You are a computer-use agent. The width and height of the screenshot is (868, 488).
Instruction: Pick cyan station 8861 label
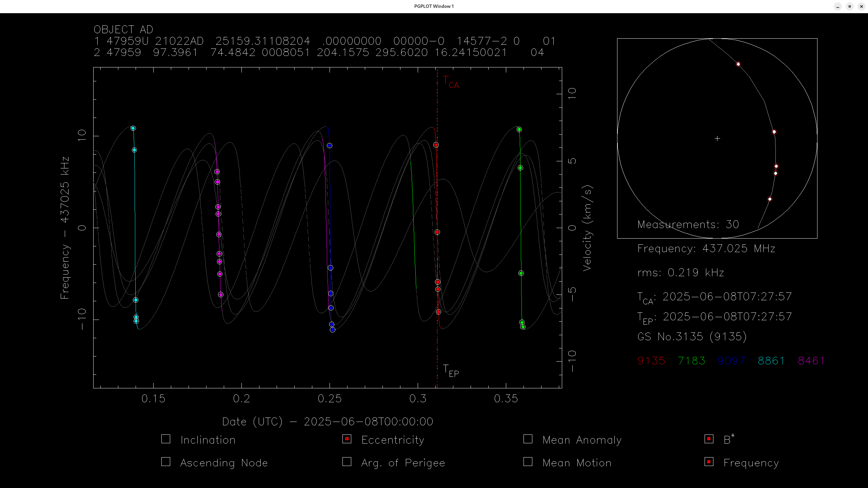[x=771, y=361]
